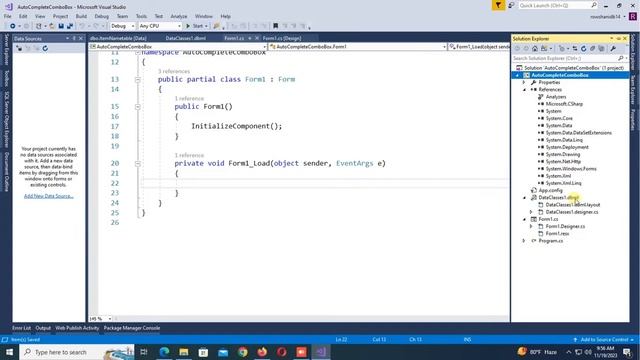640x360 pixels.
Task: Open the File menu
Action: tap(8, 16)
